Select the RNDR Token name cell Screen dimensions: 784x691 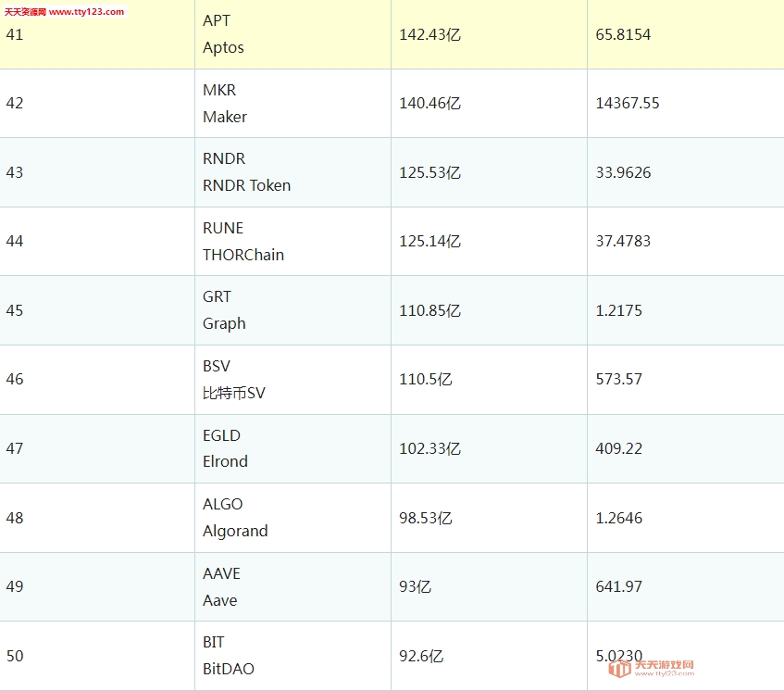293,172
